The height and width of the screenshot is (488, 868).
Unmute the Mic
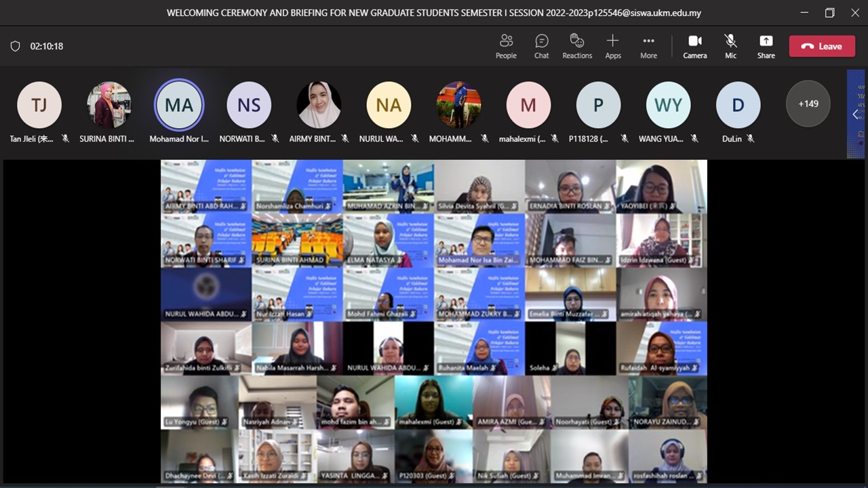(x=730, y=46)
